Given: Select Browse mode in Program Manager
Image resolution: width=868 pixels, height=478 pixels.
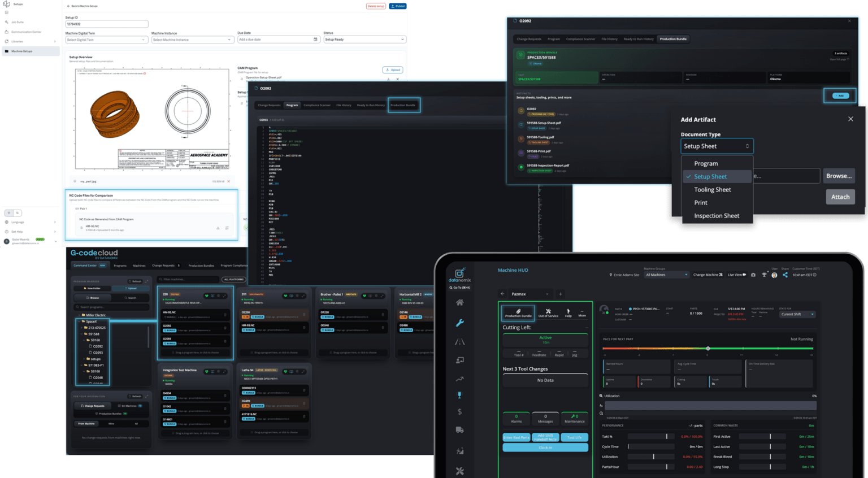Looking at the screenshot, I should coord(93,298).
